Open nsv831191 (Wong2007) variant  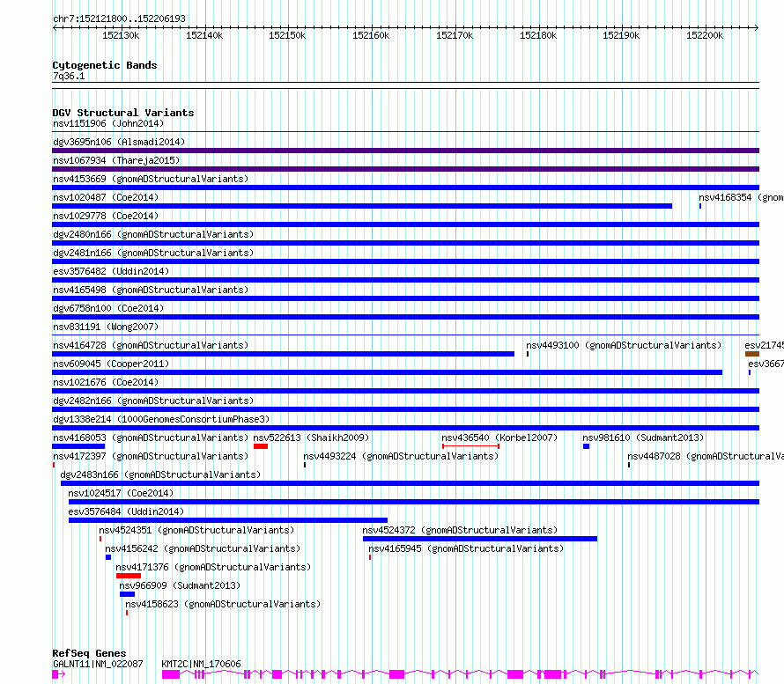point(405,335)
